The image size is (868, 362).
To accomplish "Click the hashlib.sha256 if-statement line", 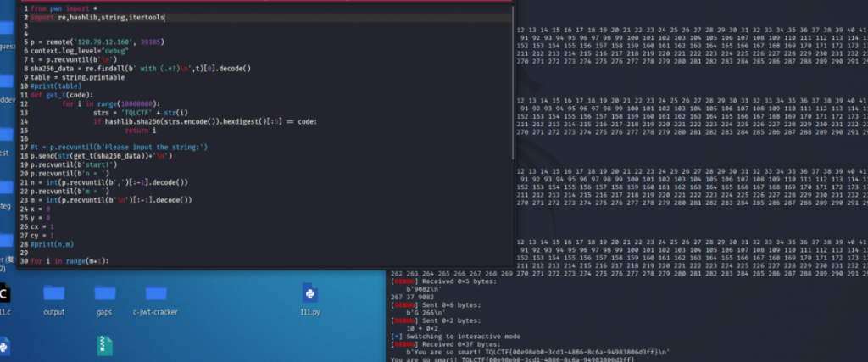I will (203, 121).
